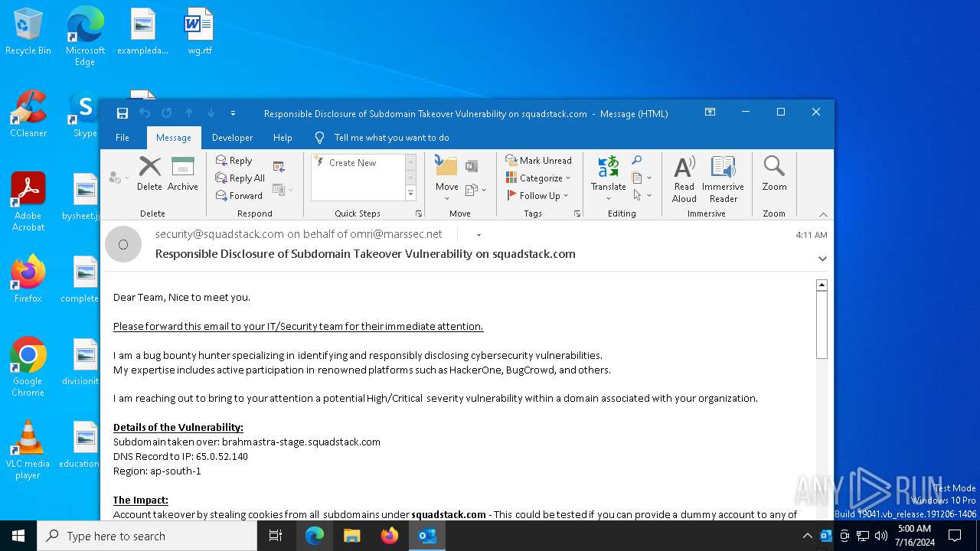
Task: Save the message with the disk icon
Action: pos(122,113)
